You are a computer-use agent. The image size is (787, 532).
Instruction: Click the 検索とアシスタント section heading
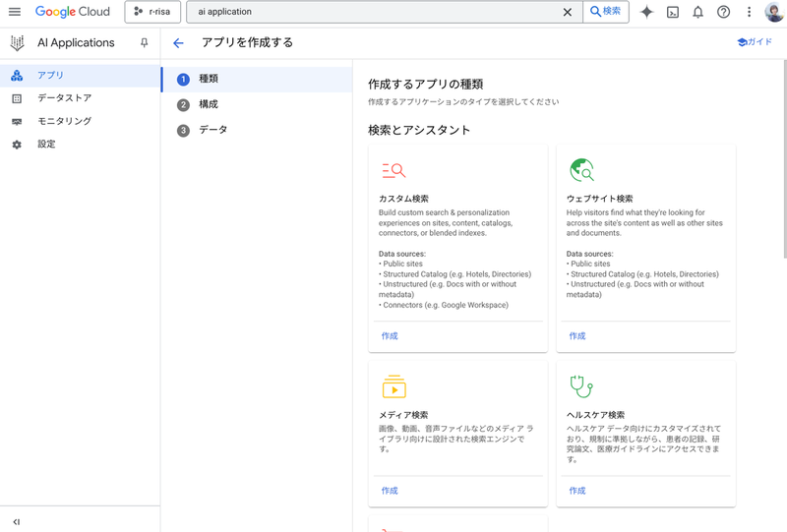[x=419, y=131]
